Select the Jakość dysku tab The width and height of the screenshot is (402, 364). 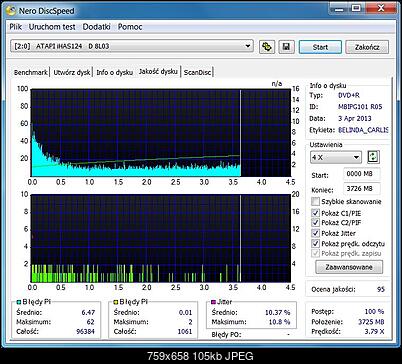click(x=158, y=71)
